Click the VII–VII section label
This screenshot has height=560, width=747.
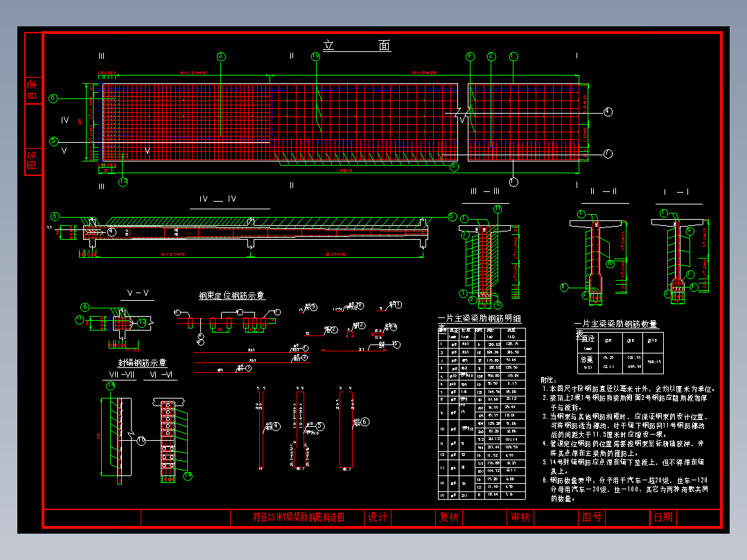click(122, 375)
